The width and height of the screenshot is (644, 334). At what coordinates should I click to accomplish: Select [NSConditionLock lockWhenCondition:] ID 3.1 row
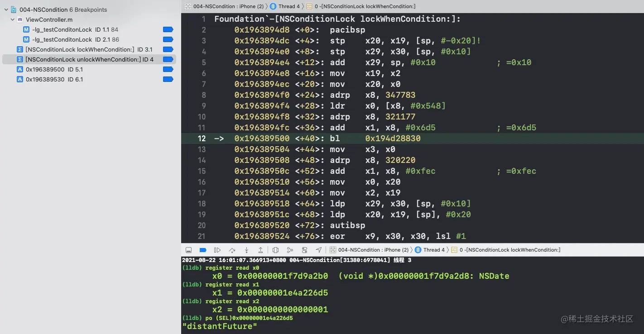point(89,49)
